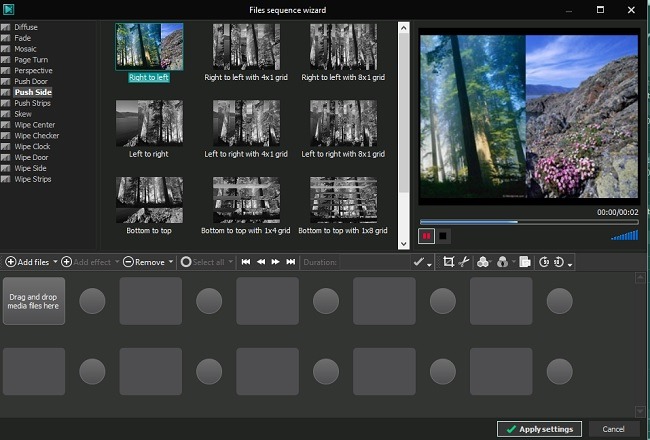Image resolution: width=650 pixels, height=440 pixels.
Task: Select the Perspective transition category
Action: click(x=33, y=70)
